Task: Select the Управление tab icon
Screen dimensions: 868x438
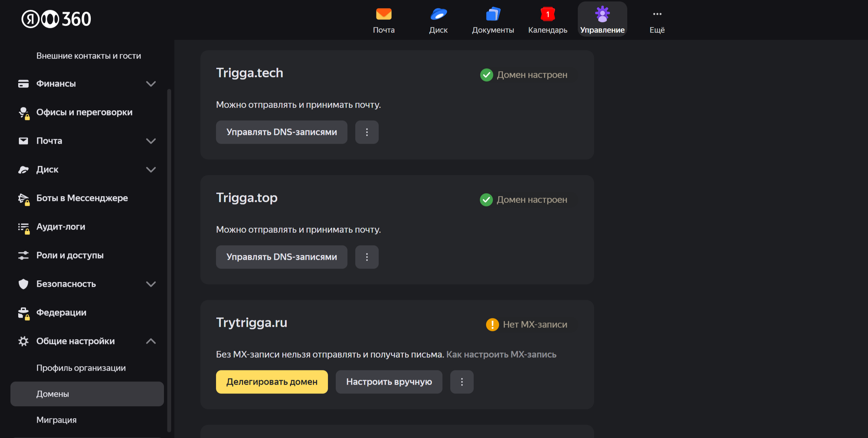Action: point(602,14)
